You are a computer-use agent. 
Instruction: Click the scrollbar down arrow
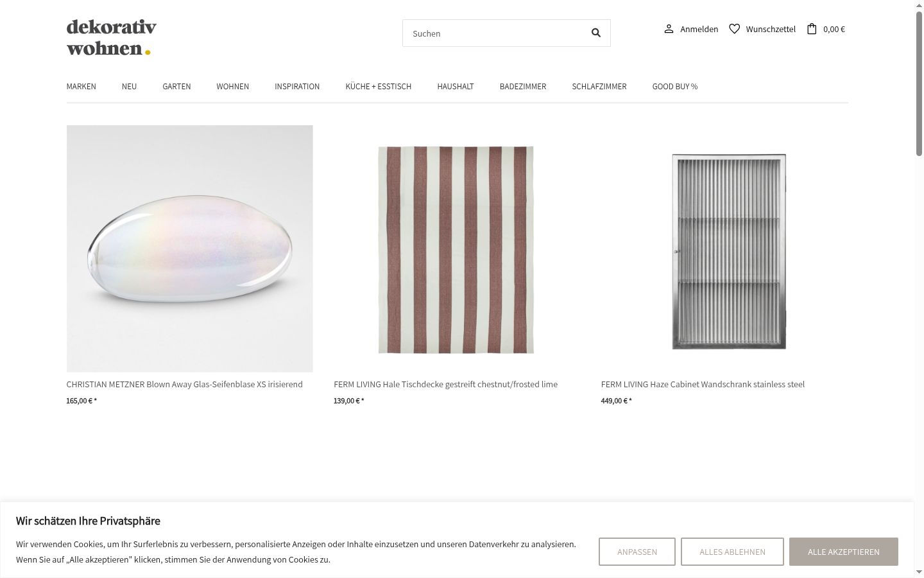tap(919, 572)
